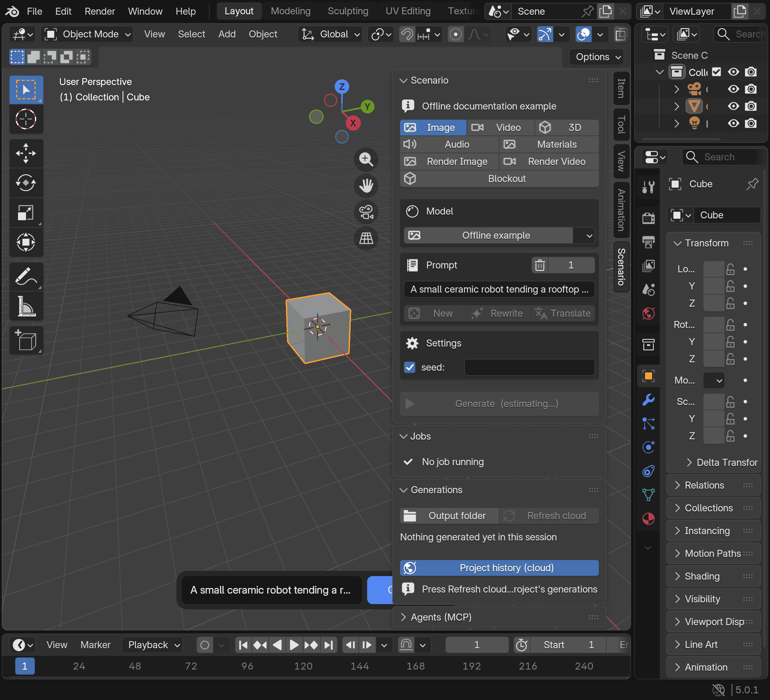Screen dimensions: 770x700
Task: Click frame 120 on the timeline
Action: pyautogui.click(x=303, y=666)
